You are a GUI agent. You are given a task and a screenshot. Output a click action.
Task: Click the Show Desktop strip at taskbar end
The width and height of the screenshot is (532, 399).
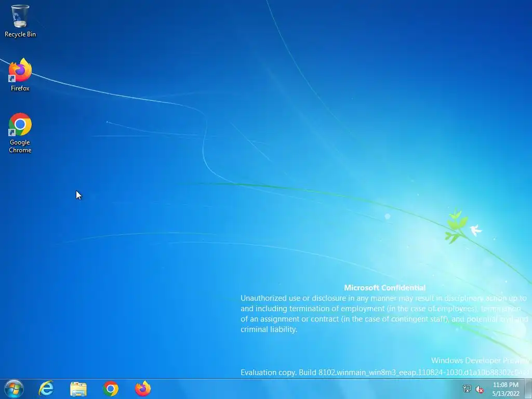click(x=528, y=389)
